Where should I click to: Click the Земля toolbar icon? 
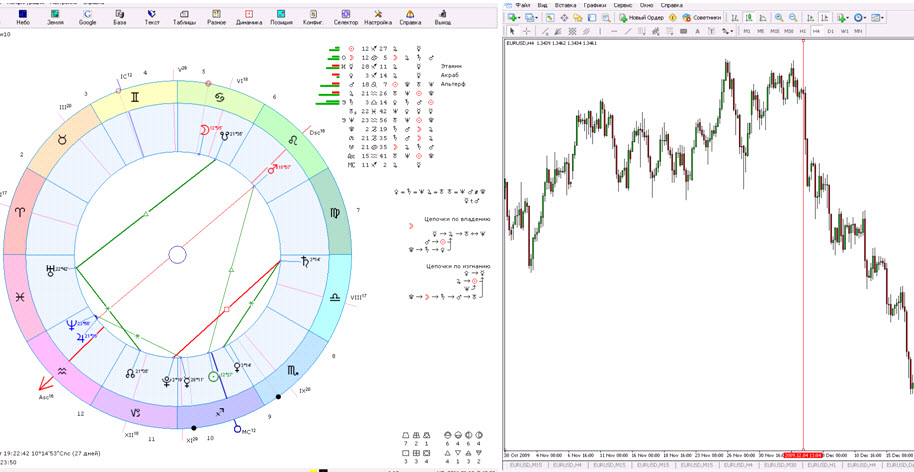click(x=55, y=16)
